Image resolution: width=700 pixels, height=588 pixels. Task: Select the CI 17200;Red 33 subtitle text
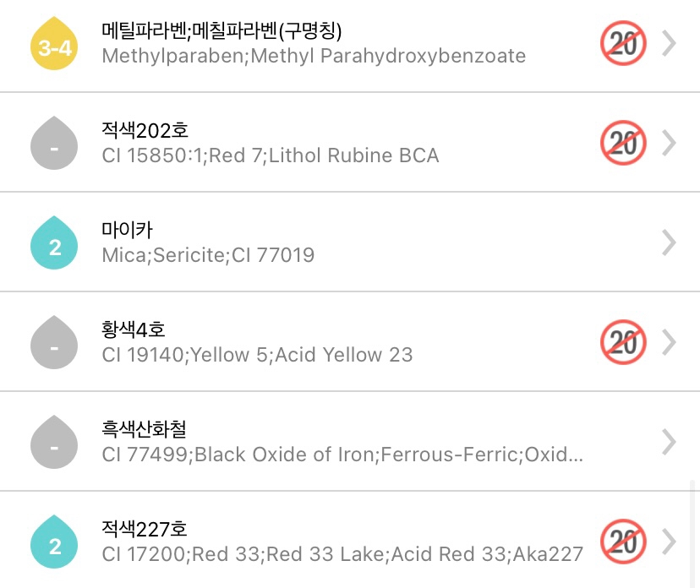tap(342, 554)
